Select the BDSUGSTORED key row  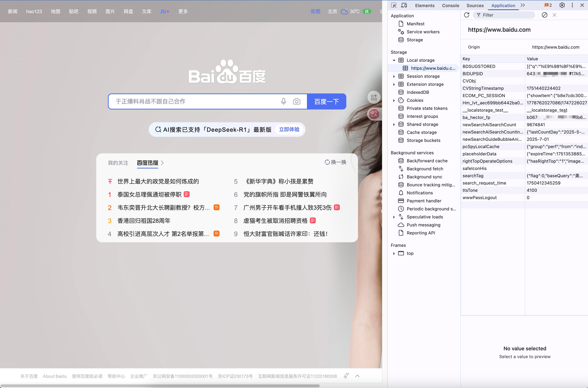click(524, 66)
